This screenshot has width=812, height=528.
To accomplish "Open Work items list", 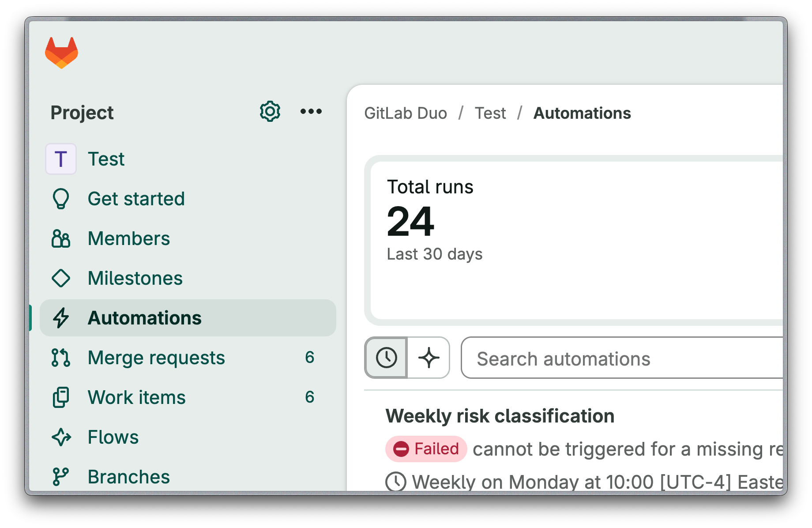I will pyautogui.click(x=188, y=397).
